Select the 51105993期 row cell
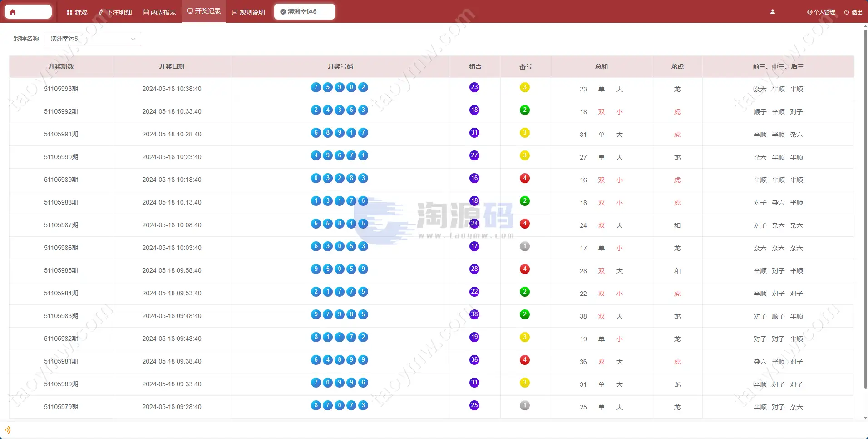 61,89
